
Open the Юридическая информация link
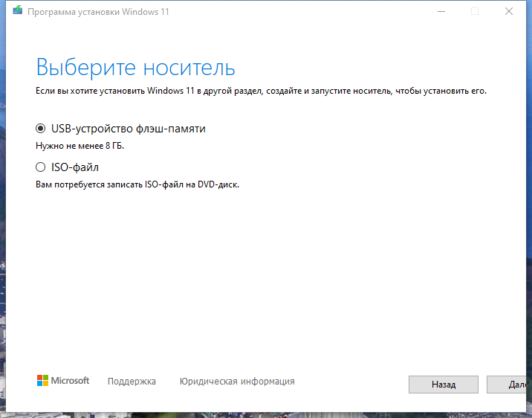[237, 382]
